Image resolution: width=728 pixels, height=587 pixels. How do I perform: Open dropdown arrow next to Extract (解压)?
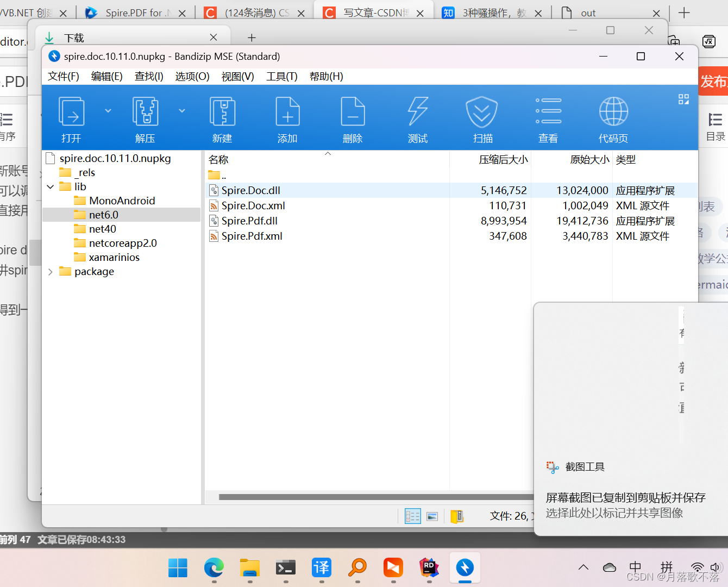[x=182, y=110]
